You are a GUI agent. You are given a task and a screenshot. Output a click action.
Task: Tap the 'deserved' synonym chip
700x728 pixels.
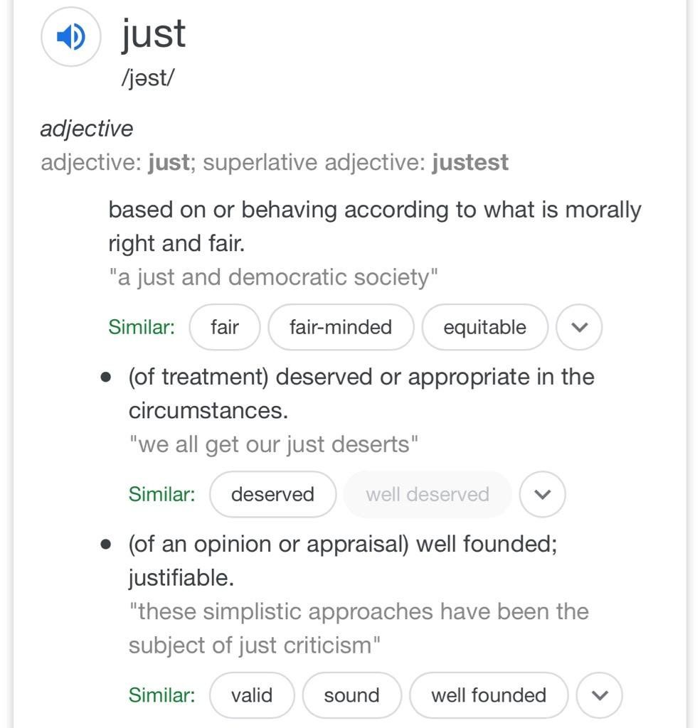click(x=272, y=494)
